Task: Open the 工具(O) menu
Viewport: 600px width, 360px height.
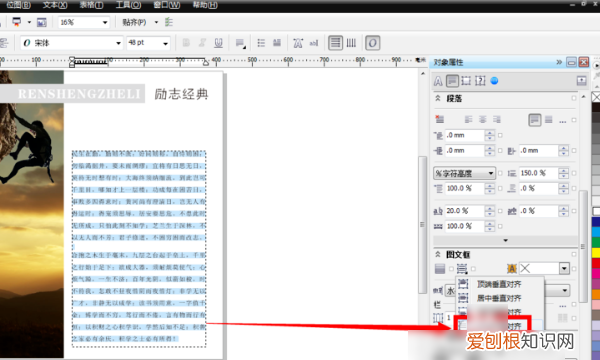Action: [128, 5]
